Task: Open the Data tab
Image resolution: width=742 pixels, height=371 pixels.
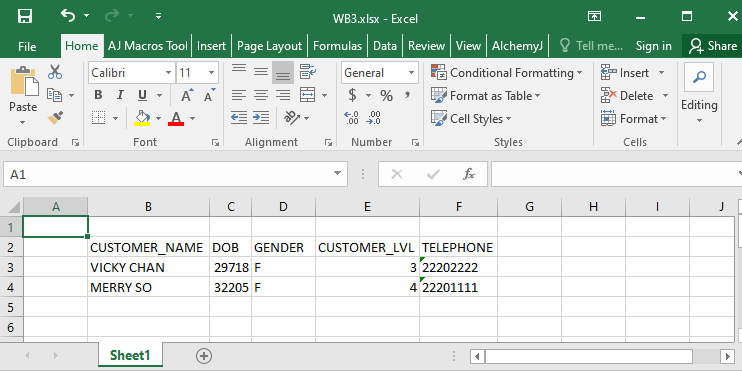Action: (x=385, y=46)
